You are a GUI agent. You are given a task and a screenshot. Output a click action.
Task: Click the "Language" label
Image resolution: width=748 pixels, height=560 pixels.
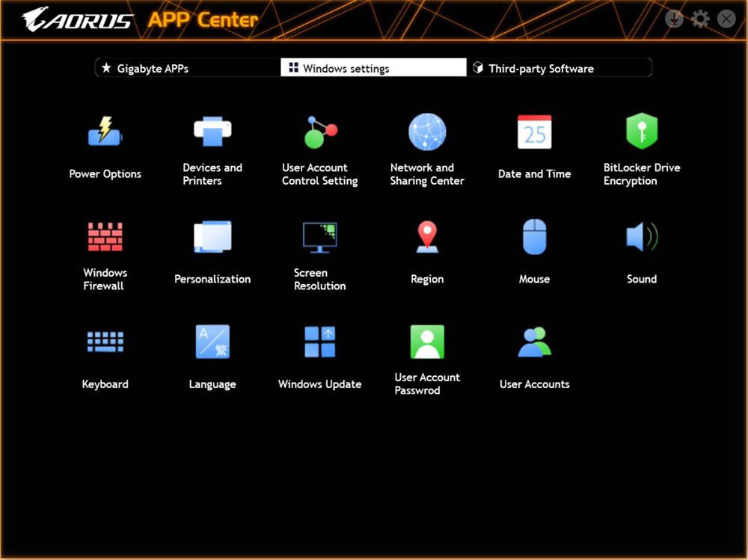click(212, 384)
